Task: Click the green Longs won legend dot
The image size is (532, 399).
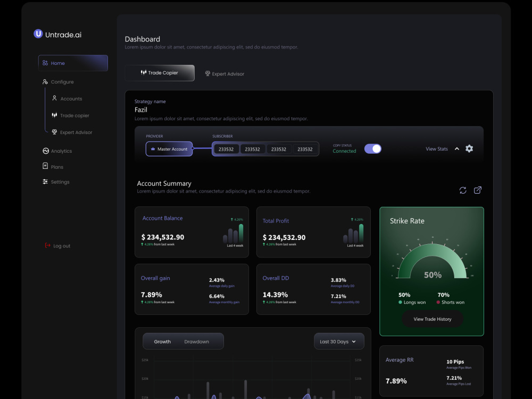Action: [400, 302]
